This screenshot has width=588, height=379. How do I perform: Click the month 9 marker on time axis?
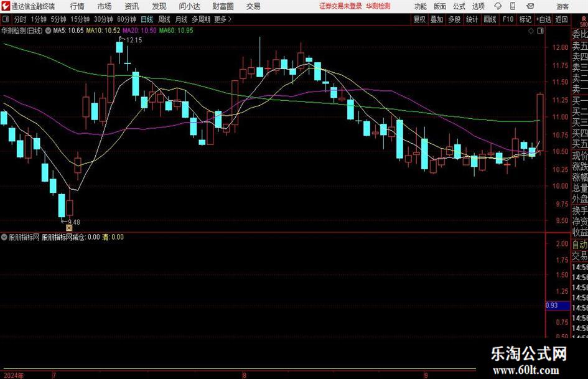click(x=426, y=375)
